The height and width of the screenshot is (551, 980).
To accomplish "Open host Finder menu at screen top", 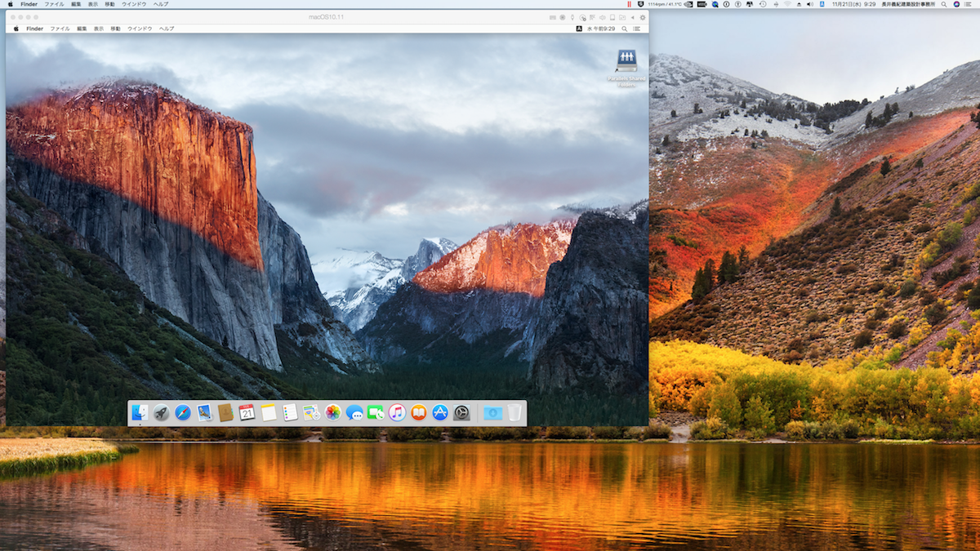I will [x=29, y=4].
